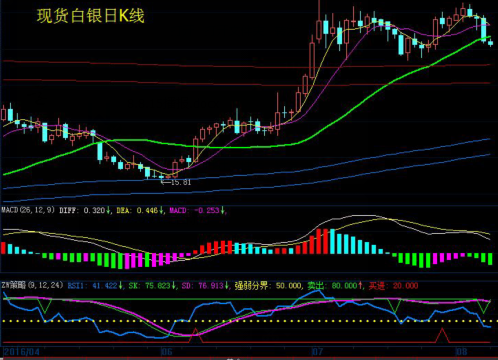Screen dimensions: 498x360
Task: Click the most recent cyan candlestick
Action: pyautogui.click(x=490, y=43)
